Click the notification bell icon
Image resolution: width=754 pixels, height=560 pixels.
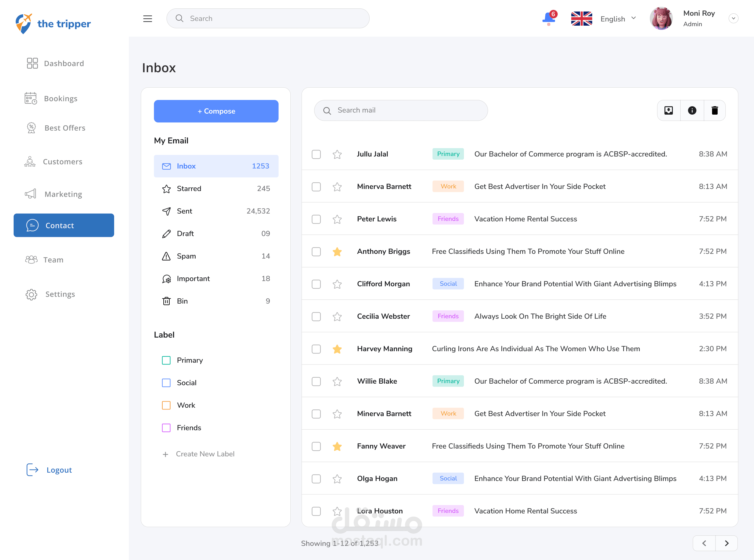pos(548,18)
